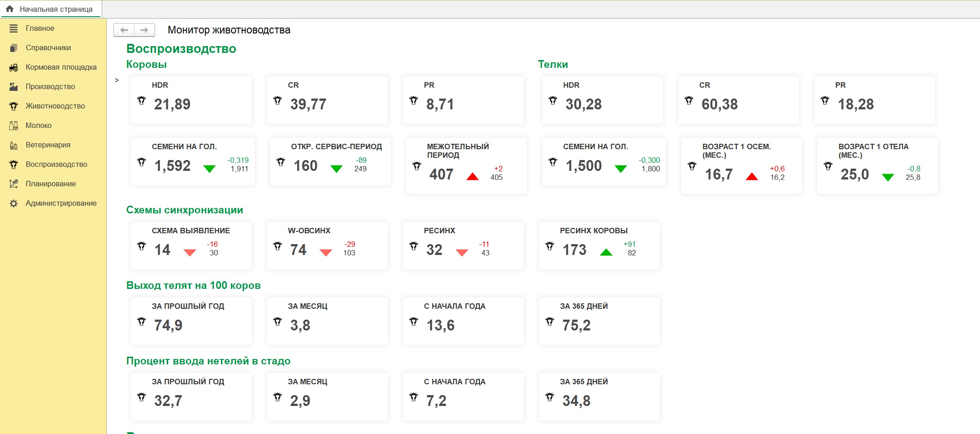Click the Администрирование gear icon

(14, 203)
